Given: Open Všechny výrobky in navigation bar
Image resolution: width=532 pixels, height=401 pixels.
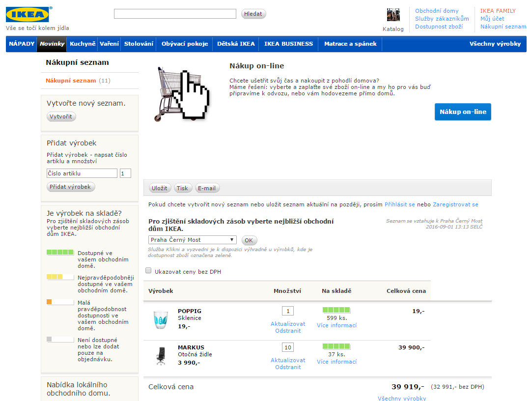Looking at the screenshot, I should pos(495,44).
